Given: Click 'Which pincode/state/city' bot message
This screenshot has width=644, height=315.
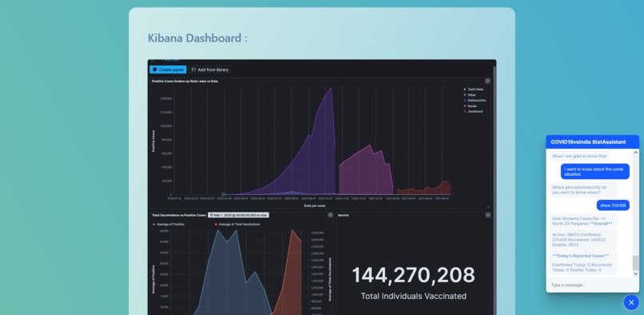Looking at the screenshot, I should click(x=582, y=189).
